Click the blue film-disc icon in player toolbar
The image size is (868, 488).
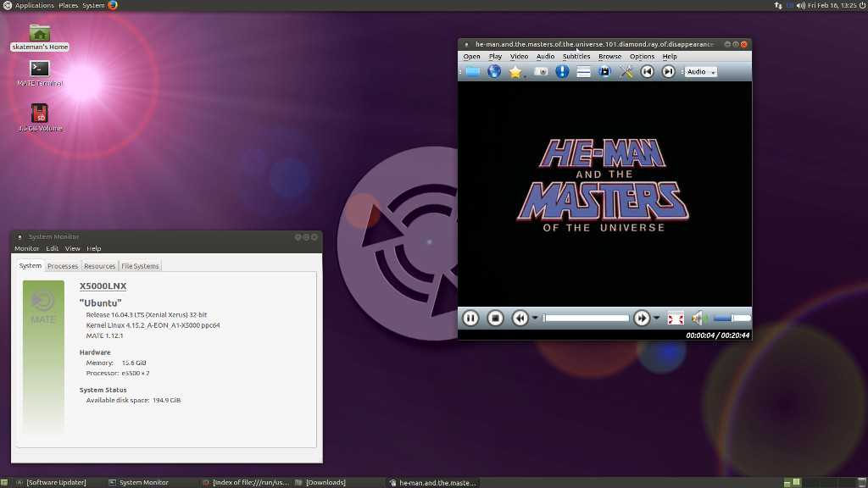tap(604, 71)
